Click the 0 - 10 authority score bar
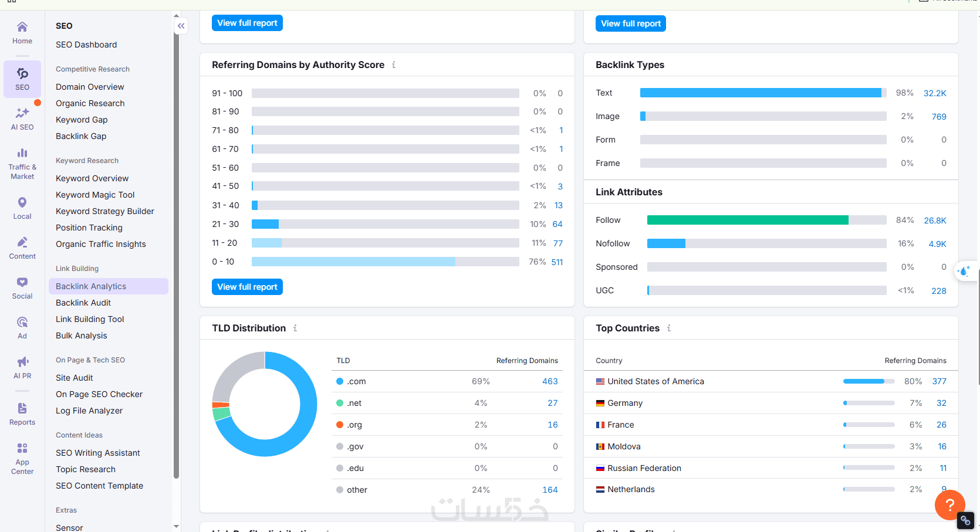980x532 pixels. point(386,262)
